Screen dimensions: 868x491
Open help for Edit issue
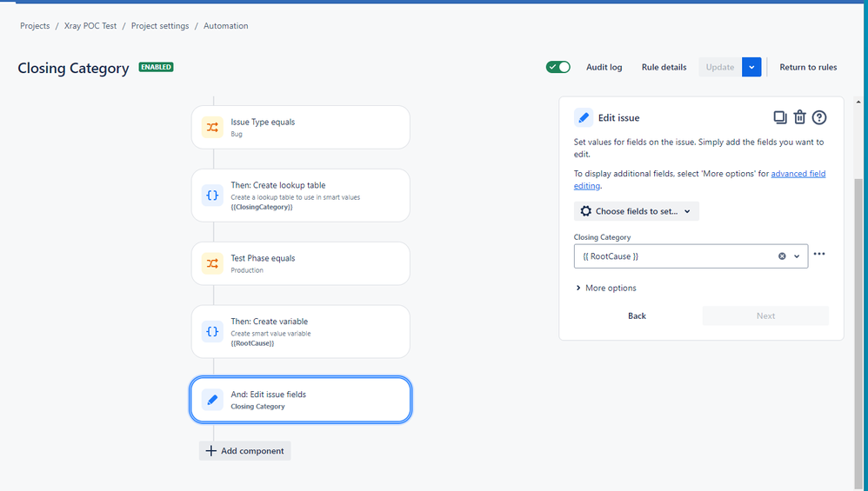[x=819, y=117]
